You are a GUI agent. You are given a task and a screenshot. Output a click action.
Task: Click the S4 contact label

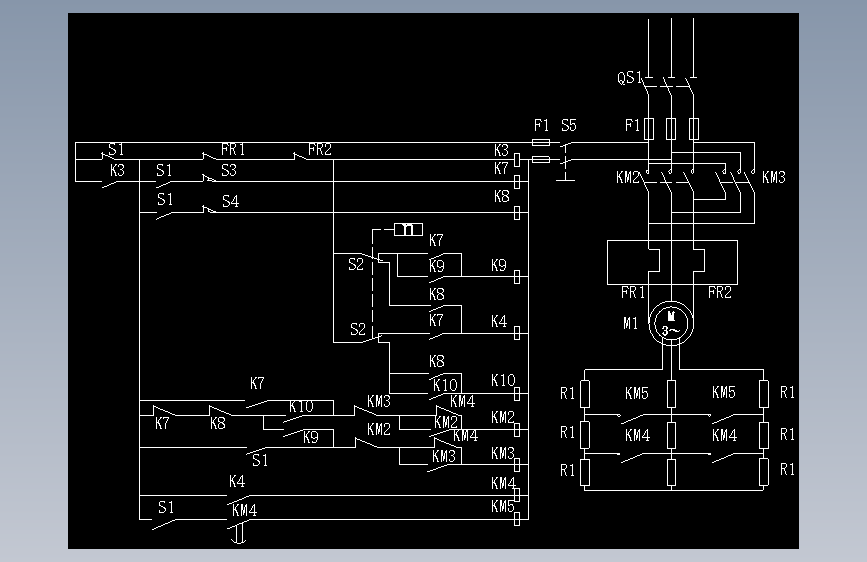tap(231, 201)
